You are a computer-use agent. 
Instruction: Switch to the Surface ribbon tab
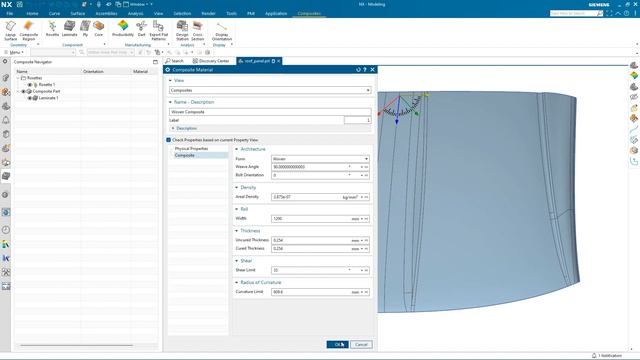(78, 13)
